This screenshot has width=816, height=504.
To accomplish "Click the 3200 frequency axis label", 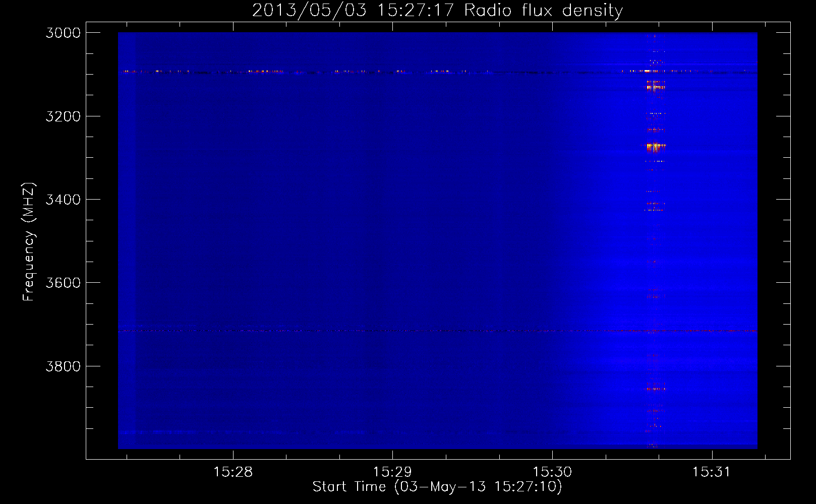I will 63,116.
